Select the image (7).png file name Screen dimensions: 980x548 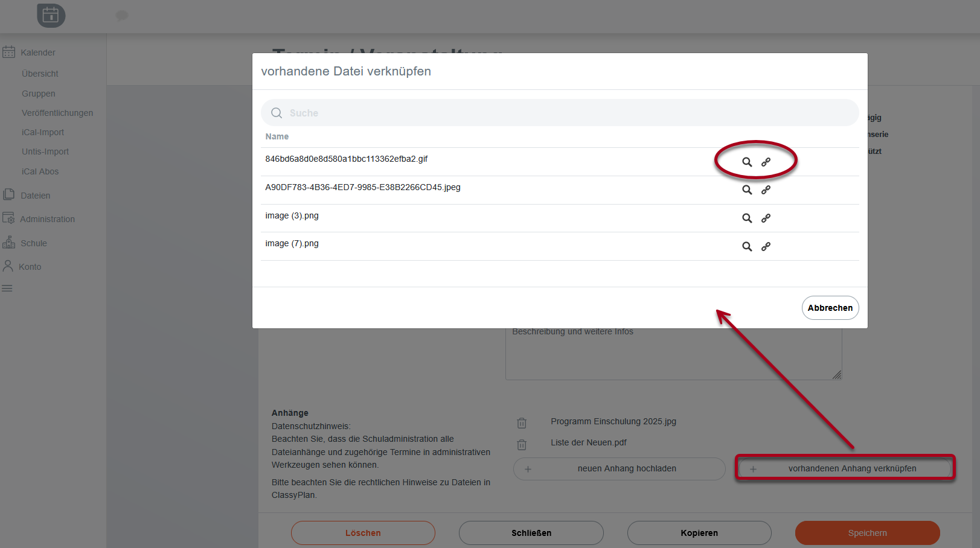point(292,244)
